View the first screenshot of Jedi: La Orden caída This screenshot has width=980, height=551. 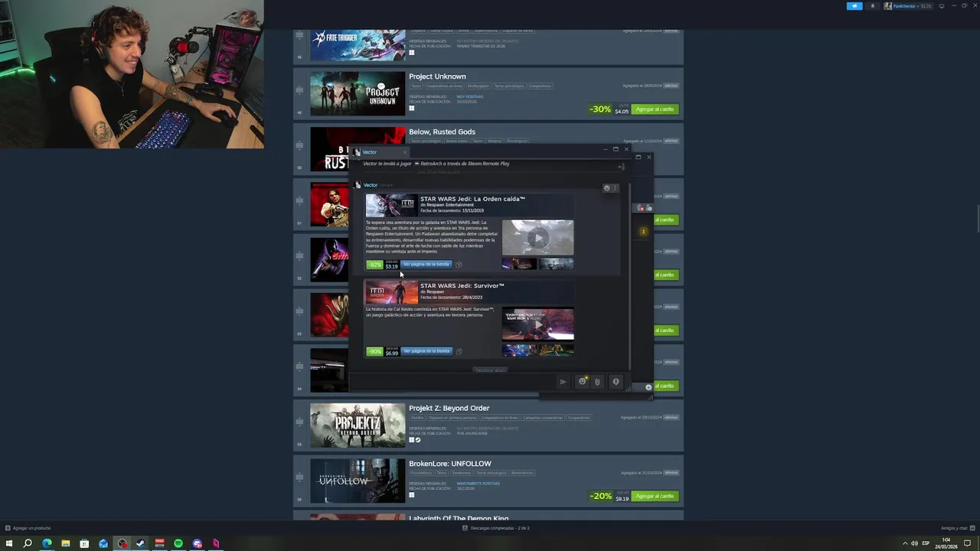(x=519, y=264)
